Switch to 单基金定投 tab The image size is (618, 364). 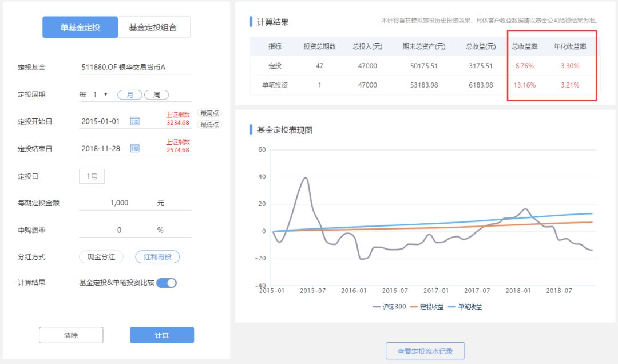pyautogui.click(x=80, y=27)
